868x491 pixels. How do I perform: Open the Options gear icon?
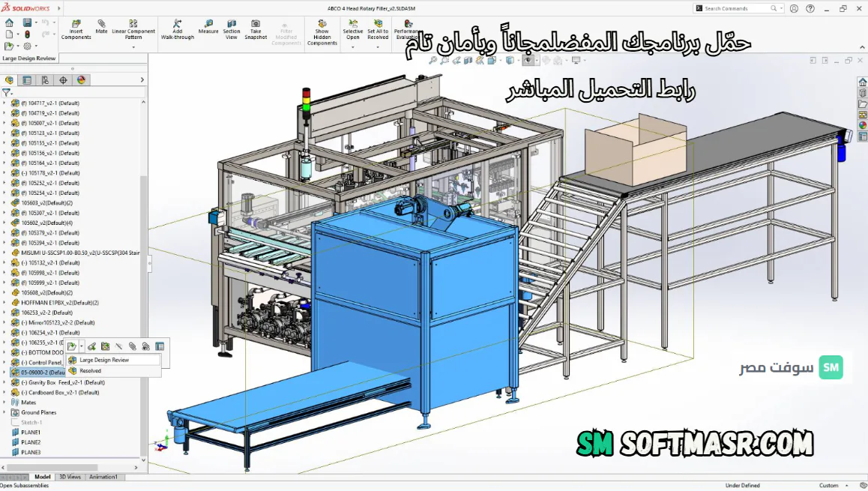click(x=27, y=46)
